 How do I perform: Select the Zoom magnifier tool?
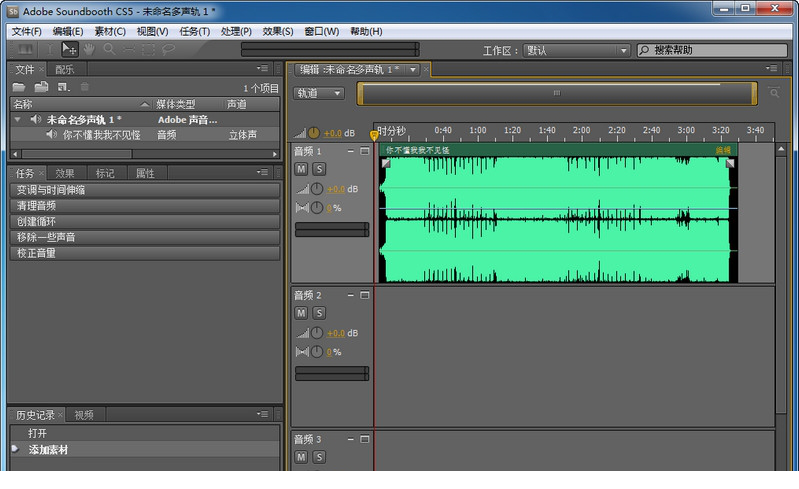109,49
